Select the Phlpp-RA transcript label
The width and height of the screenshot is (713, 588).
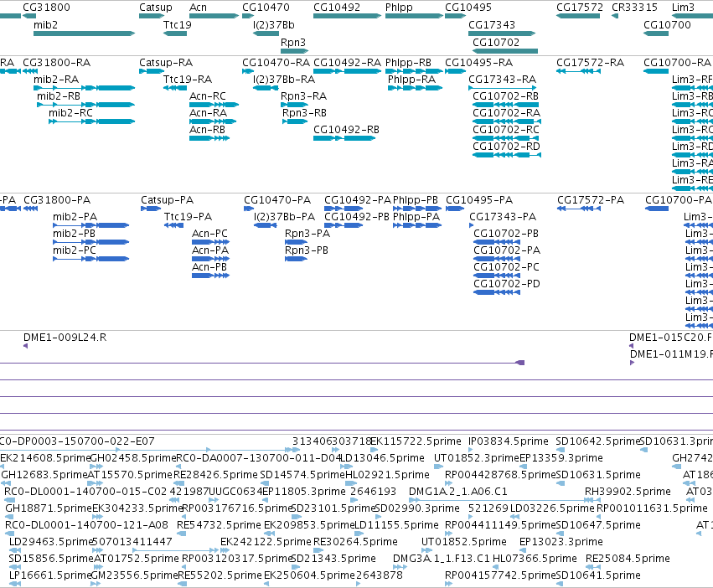click(x=411, y=79)
